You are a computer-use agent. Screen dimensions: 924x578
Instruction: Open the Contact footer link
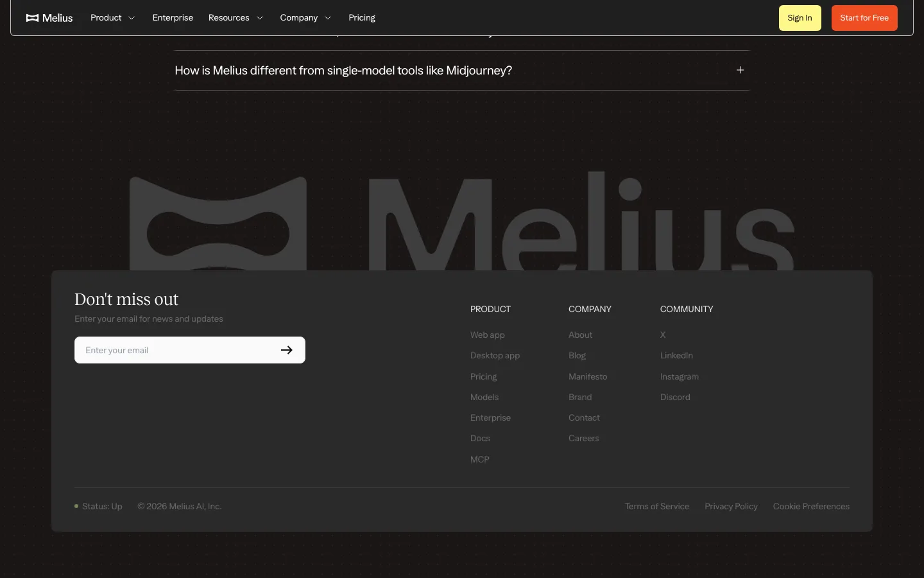(584, 417)
